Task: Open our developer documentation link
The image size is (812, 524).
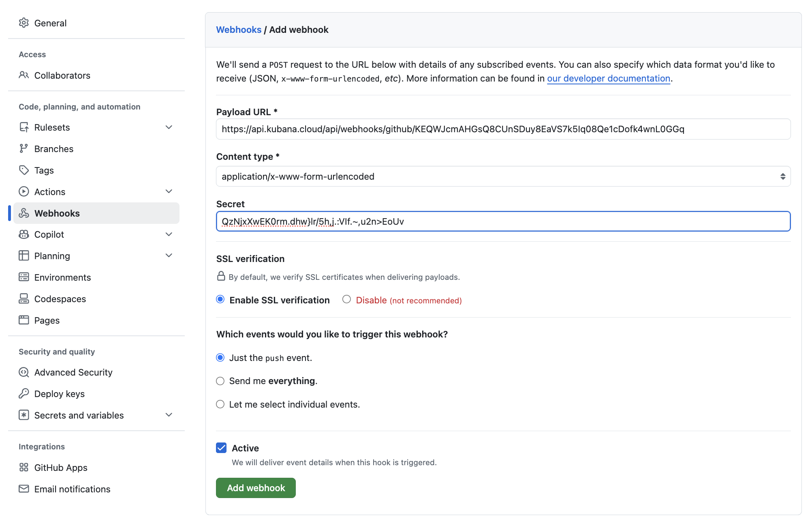Action: [609, 78]
